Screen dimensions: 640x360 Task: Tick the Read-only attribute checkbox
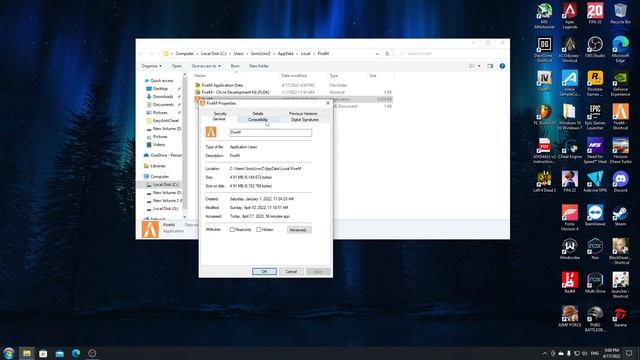click(232, 230)
